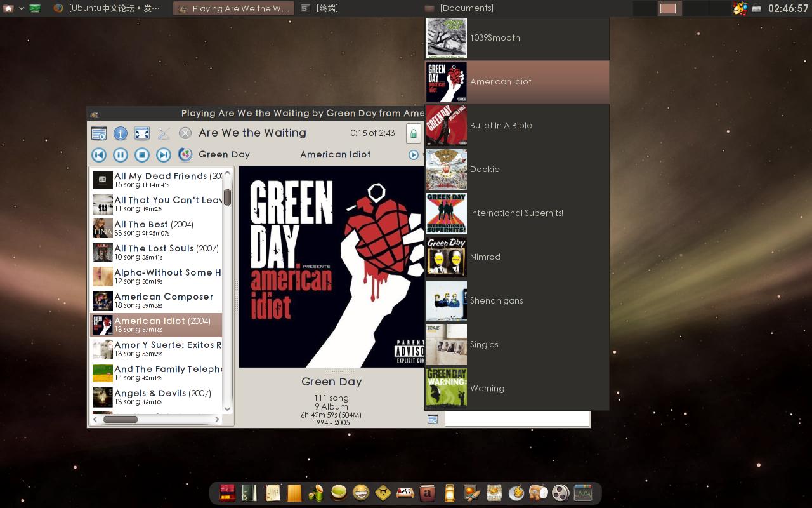
Task: Stop playback
Action: pyautogui.click(x=142, y=154)
